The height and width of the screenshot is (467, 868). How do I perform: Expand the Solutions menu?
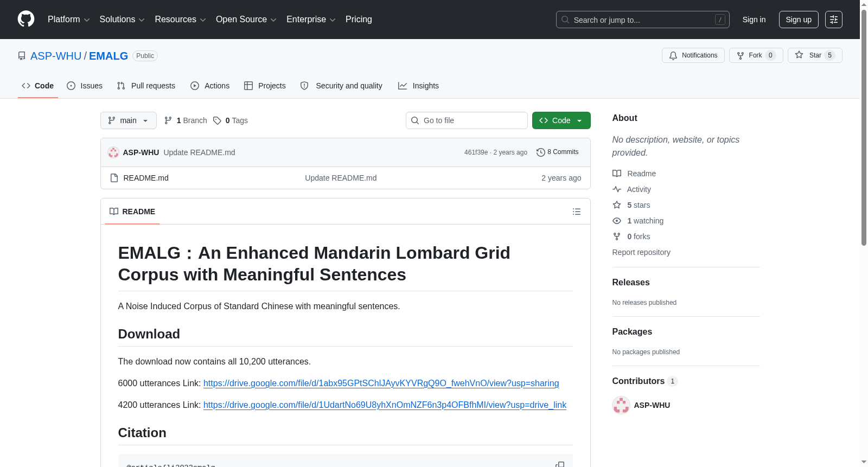pos(122,20)
